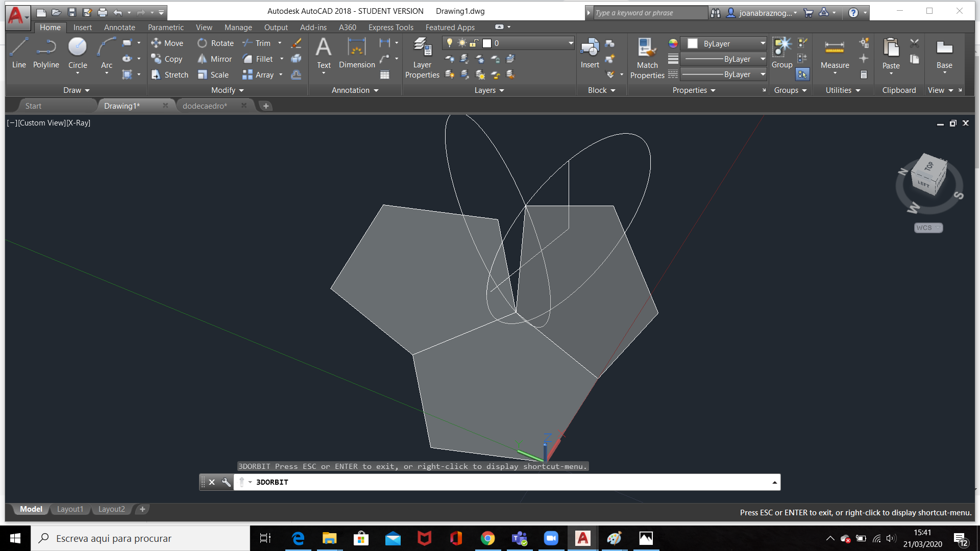Select the Polyline tool
This screenshot has height=551, width=980.
click(46, 53)
